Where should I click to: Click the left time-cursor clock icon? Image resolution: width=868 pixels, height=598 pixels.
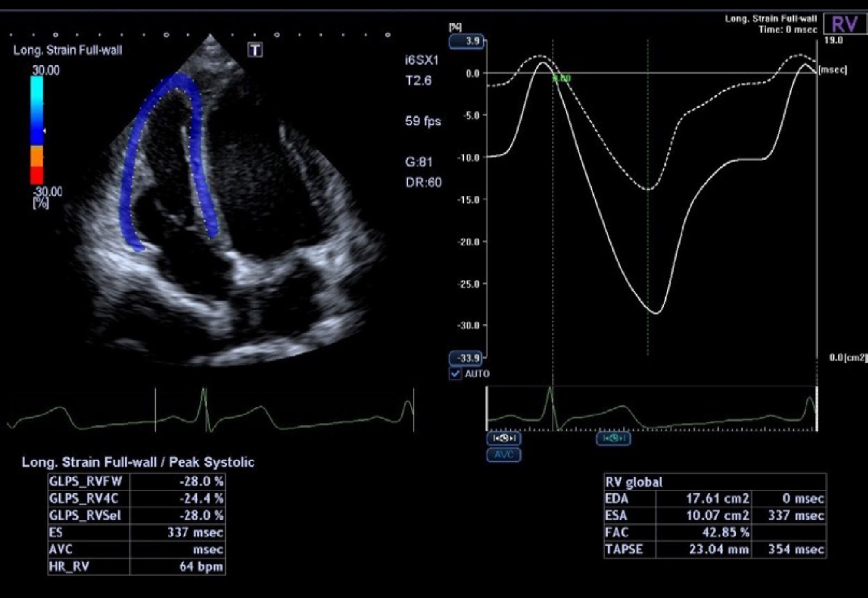click(x=505, y=439)
